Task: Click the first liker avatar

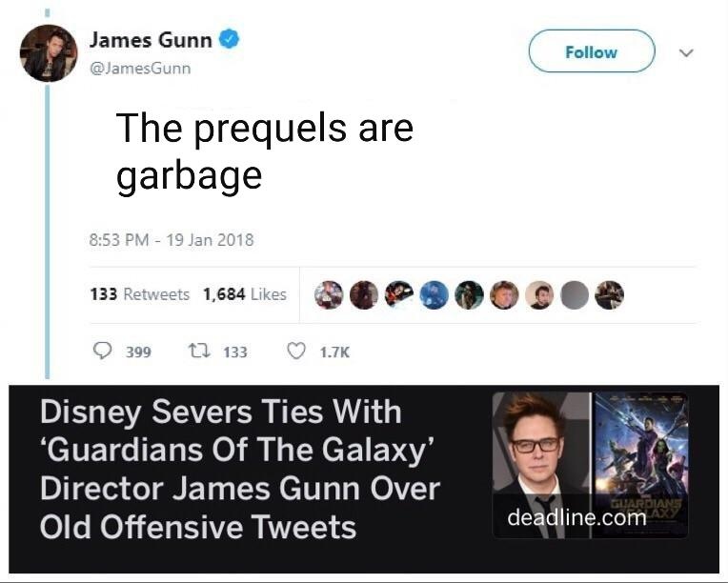Action: pos(329,294)
